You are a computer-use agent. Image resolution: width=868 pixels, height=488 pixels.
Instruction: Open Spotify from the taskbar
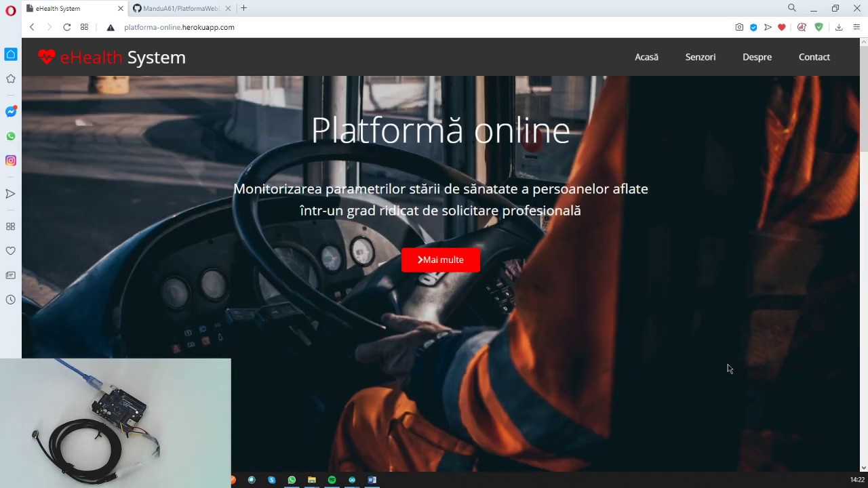(x=332, y=480)
